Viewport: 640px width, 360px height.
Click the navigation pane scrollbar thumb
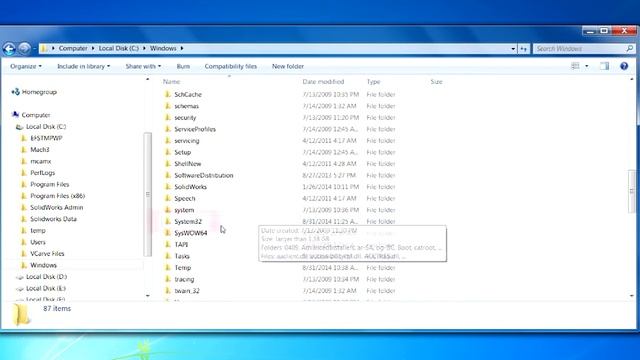pos(148,194)
